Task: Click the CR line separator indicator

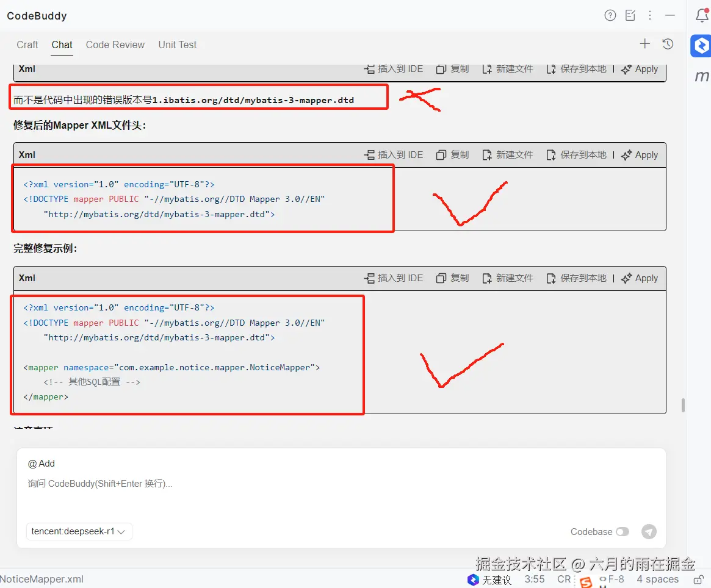Action: coord(564,579)
